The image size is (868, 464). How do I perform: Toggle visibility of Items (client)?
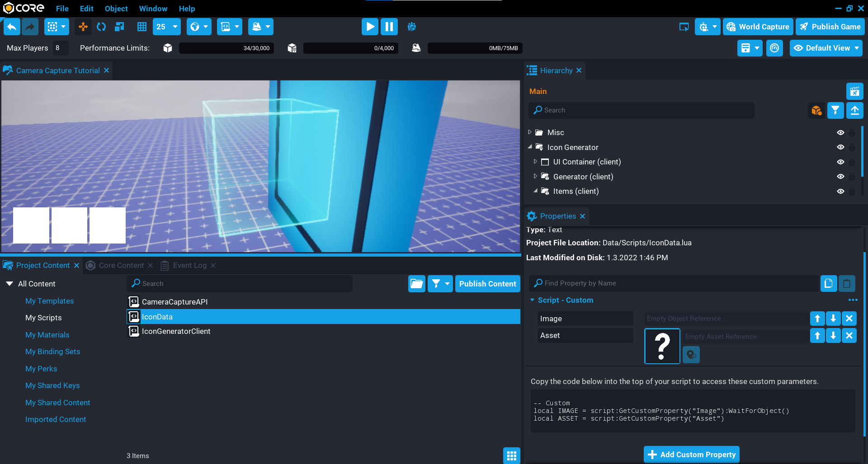tap(840, 191)
